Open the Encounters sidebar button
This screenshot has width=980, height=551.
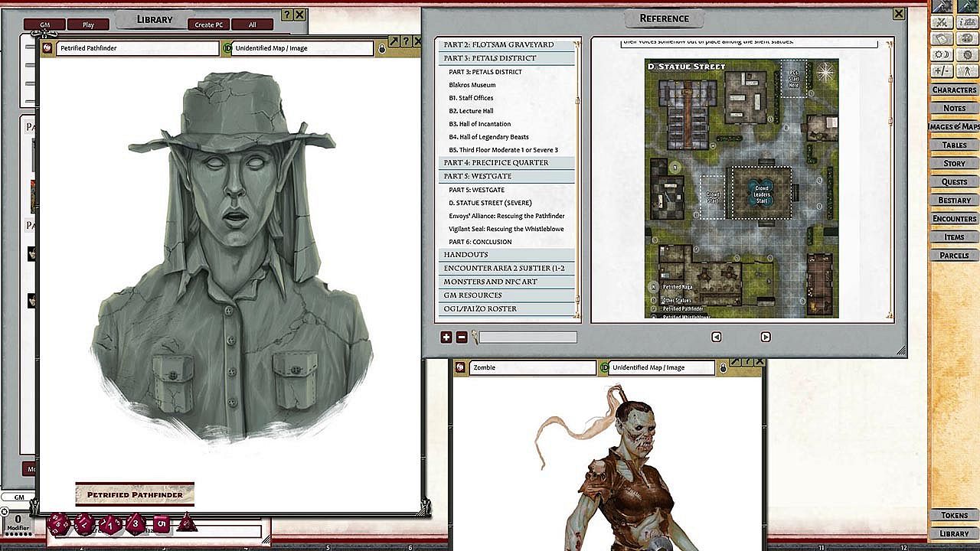click(954, 218)
